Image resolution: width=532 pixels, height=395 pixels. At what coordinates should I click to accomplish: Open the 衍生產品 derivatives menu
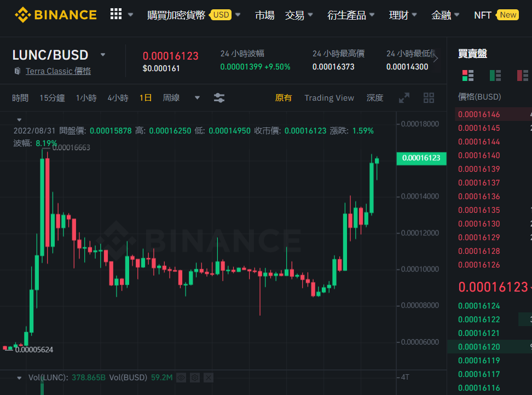[x=351, y=15]
